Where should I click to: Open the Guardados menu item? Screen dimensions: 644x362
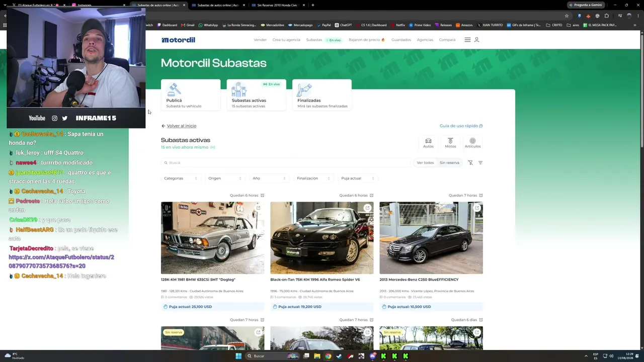401,40
